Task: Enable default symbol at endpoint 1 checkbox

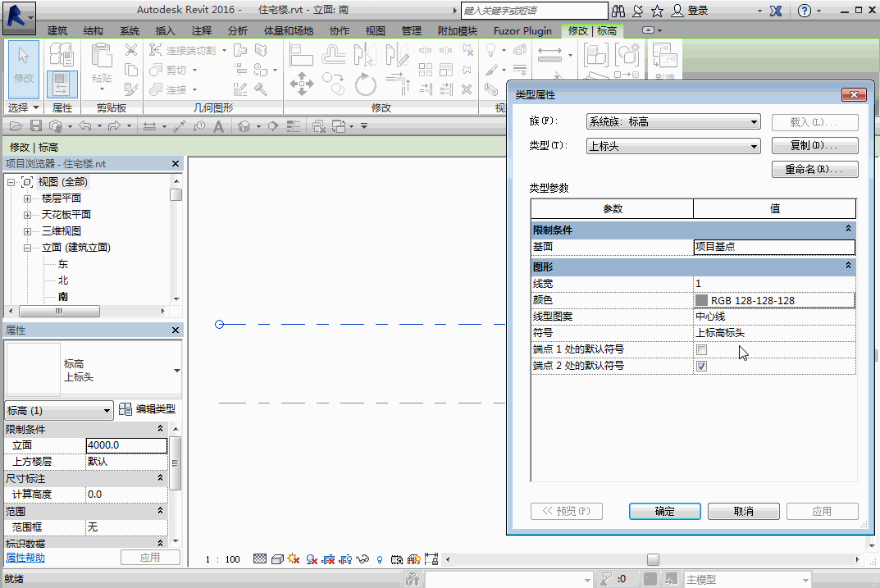Action: (x=701, y=350)
